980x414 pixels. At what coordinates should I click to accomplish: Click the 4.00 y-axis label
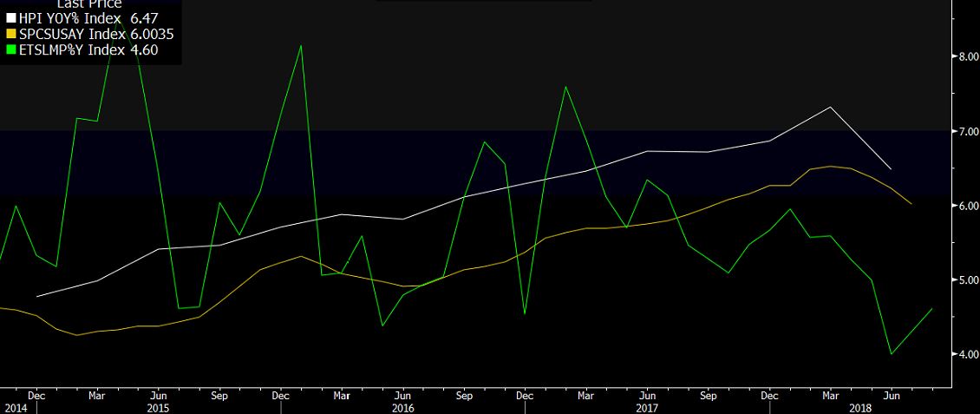(968, 354)
